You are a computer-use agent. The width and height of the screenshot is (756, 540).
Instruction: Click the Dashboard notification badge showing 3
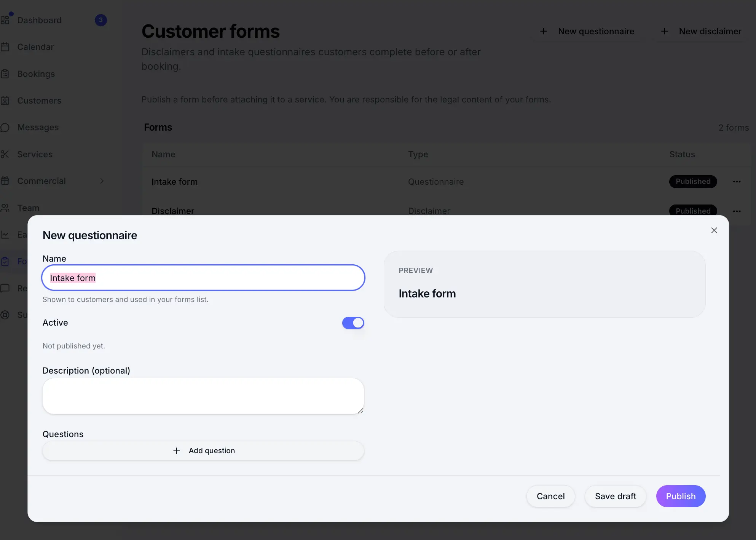pyautogui.click(x=101, y=20)
